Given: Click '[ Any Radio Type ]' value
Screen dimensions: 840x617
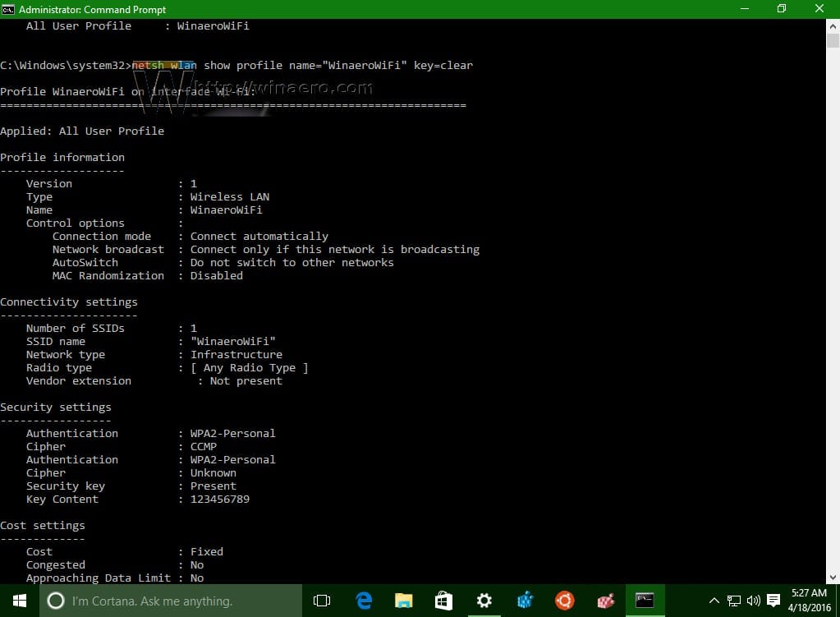Looking at the screenshot, I should pyautogui.click(x=249, y=368).
